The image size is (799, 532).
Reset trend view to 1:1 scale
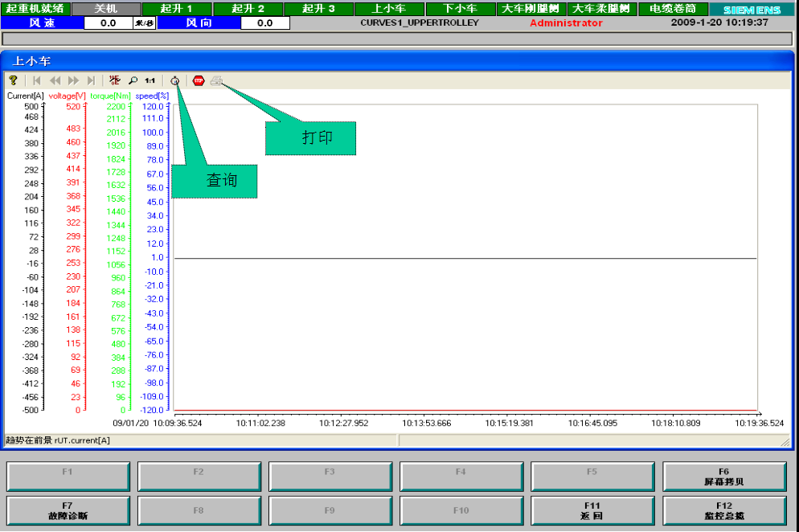pyautogui.click(x=150, y=80)
